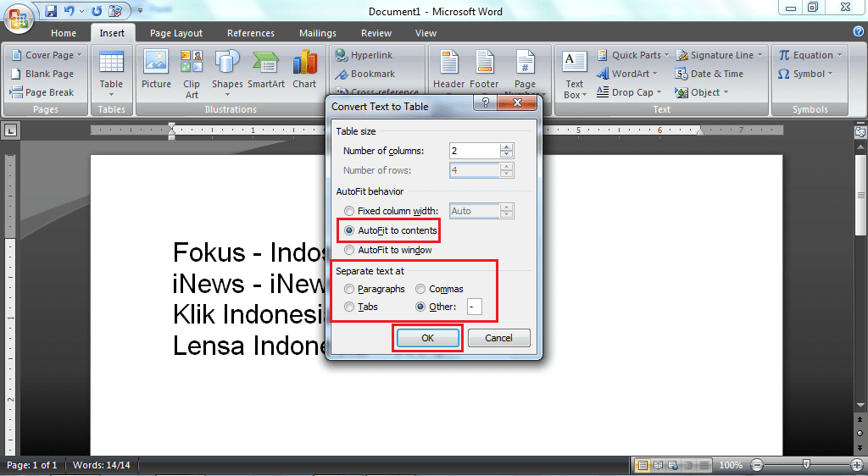Insert a Chart
Image resolution: width=868 pixels, height=476 pixels.
304,69
